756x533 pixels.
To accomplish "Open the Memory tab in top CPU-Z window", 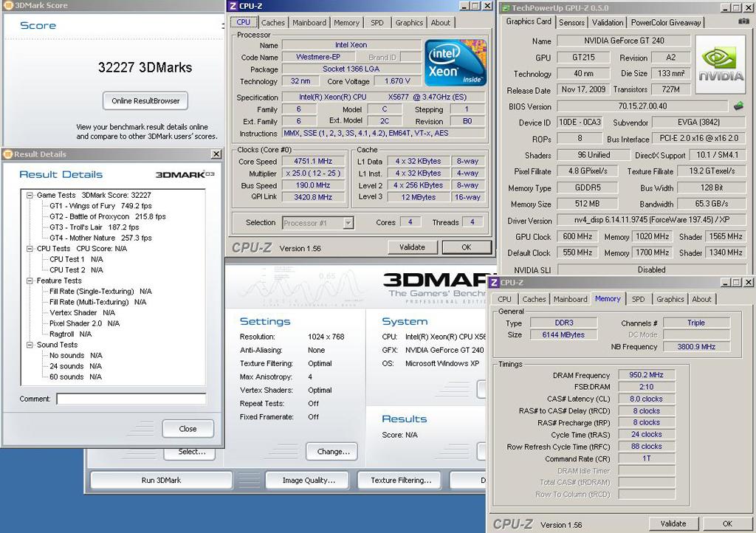I will (x=346, y=23).
